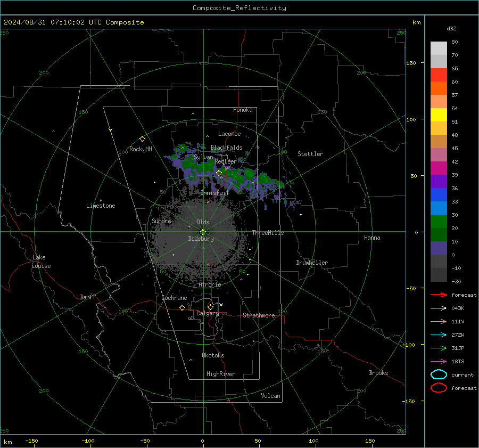Click the yellow diamond marker below RedDeer

pos(219,173)
